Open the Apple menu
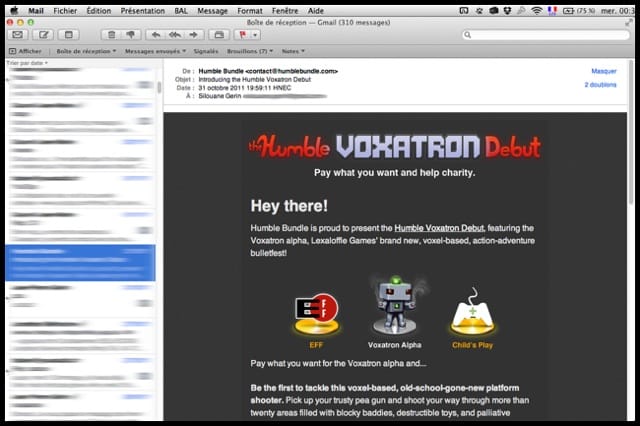Screen dimensions: 640x426 click(x=14, y=11)
